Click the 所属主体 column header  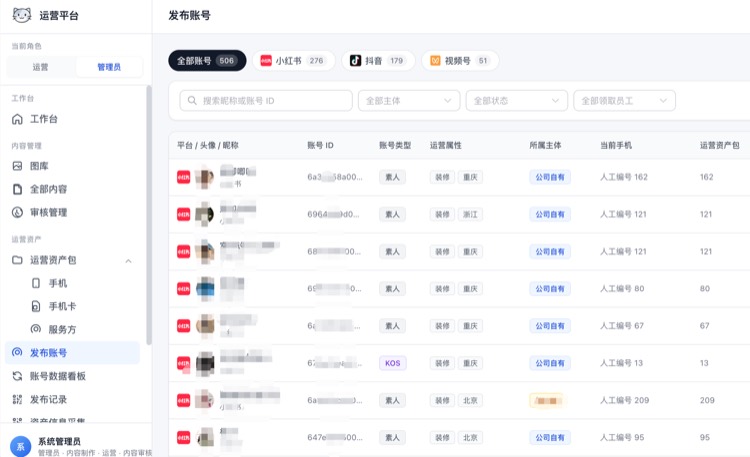click(545, 145)
